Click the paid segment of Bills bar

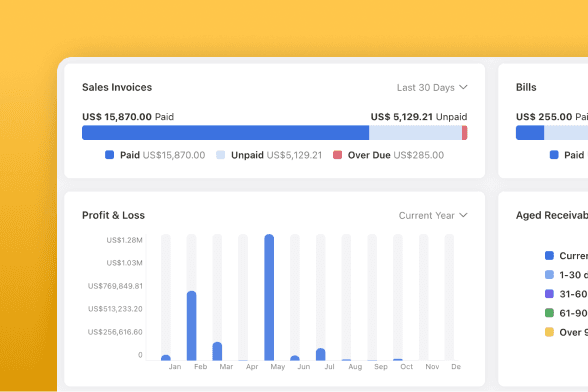pyautogui.click(x=530, y=133)
